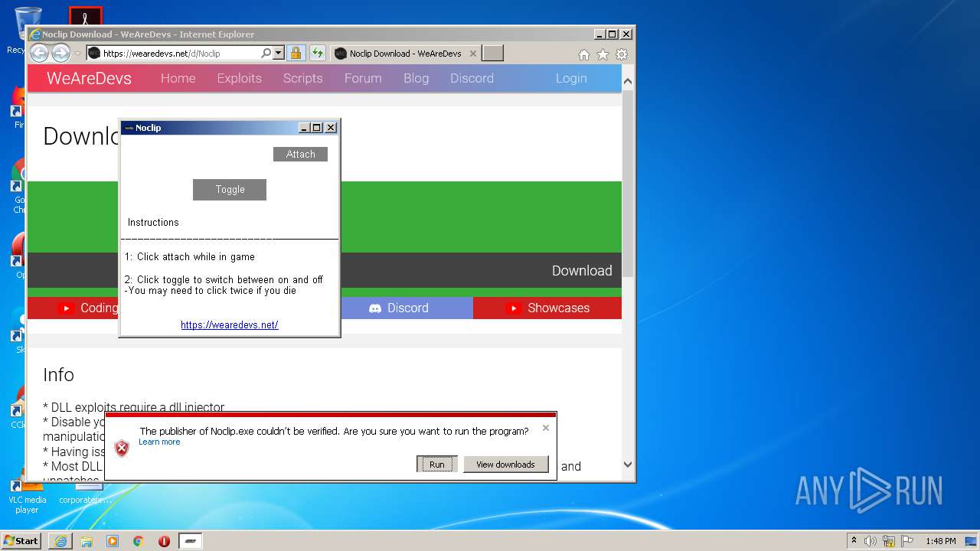The height and width of the screenshot is (551, 980).
Task: Click the IE Home icon
Action: coord(584,54)
